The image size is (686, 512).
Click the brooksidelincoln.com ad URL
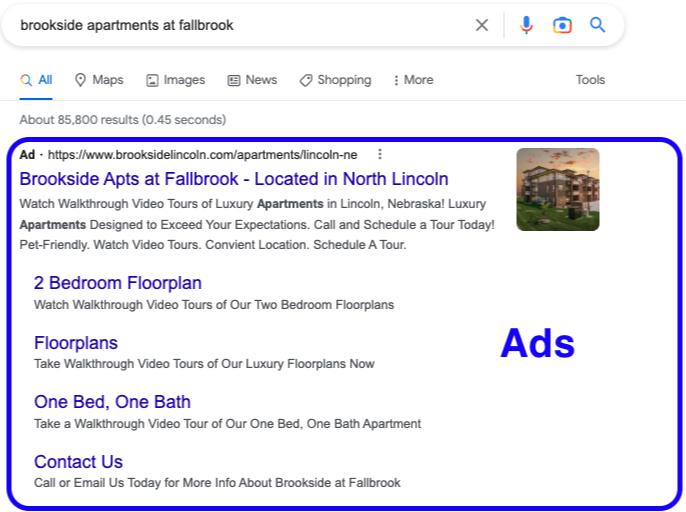[x=203, y=154]
